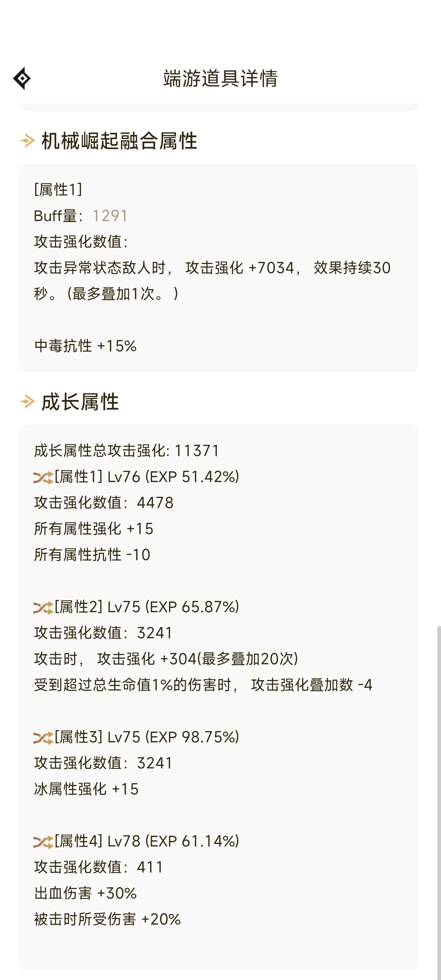Click the 出血伤害 +30% text
The image size is (441, 980).
[x=85, y=893]
